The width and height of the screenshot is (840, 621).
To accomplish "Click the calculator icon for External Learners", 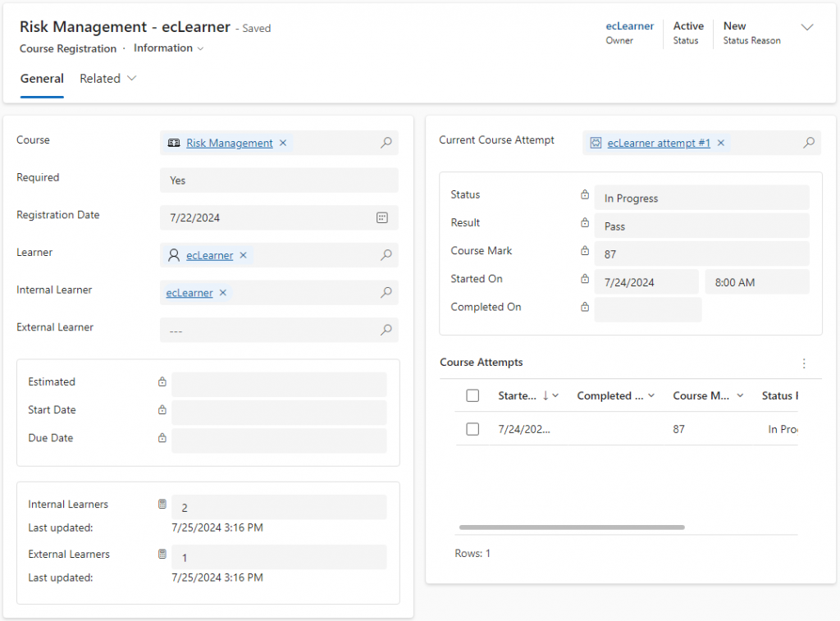I will [162, 554].
